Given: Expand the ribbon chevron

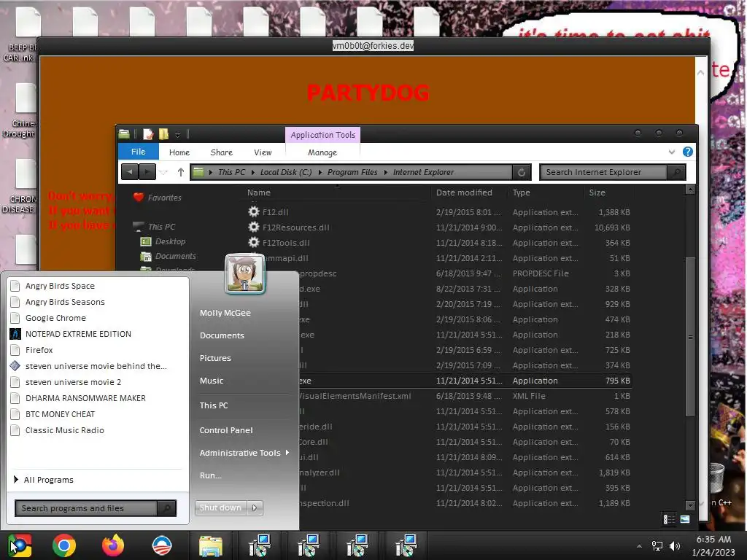Looking at the screenshot, I should [x=672, y=152].
